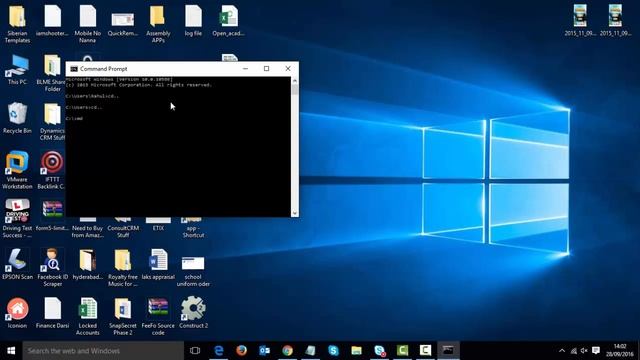Image resolution: width=640 pixels, height=360 pixels.
Task: Open the Dynamics CRM Stuff folder
Action: click(52, 122)
